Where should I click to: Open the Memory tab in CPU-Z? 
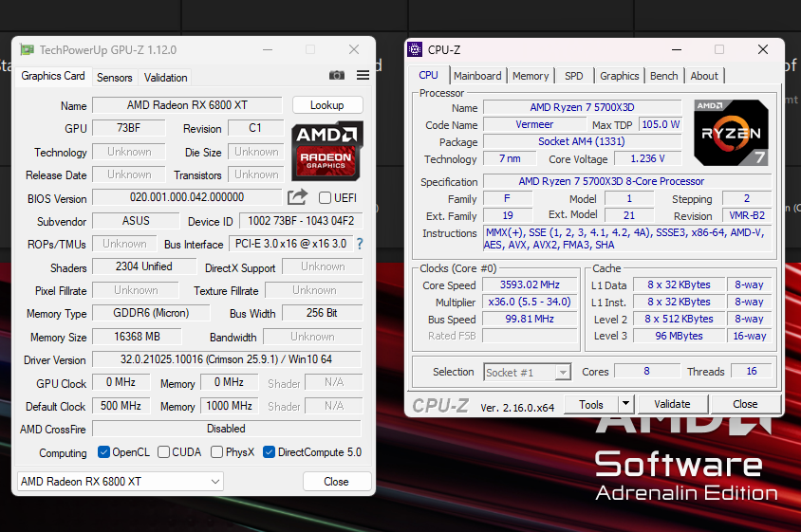coord(531,76)
